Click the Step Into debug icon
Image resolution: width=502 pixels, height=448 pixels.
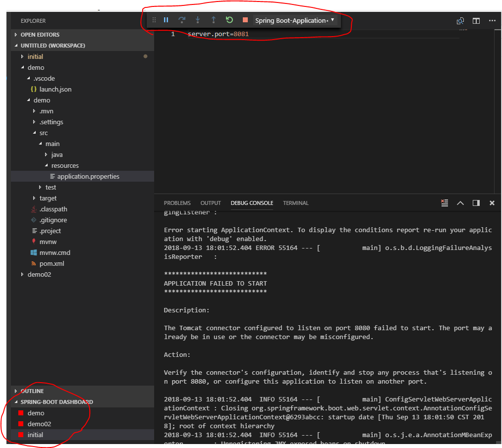tap(198, 20)
